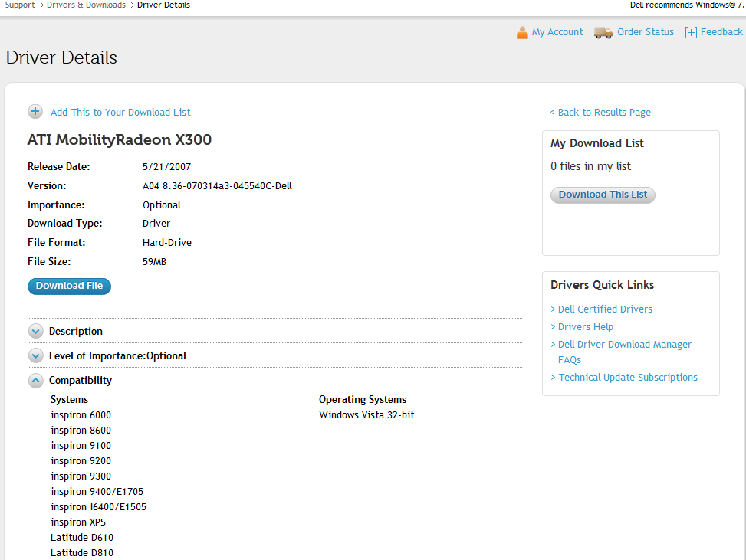Viewport: 746px width, 560px height.
Task: Click the file size value 59MB
Action: pos(154,262)
